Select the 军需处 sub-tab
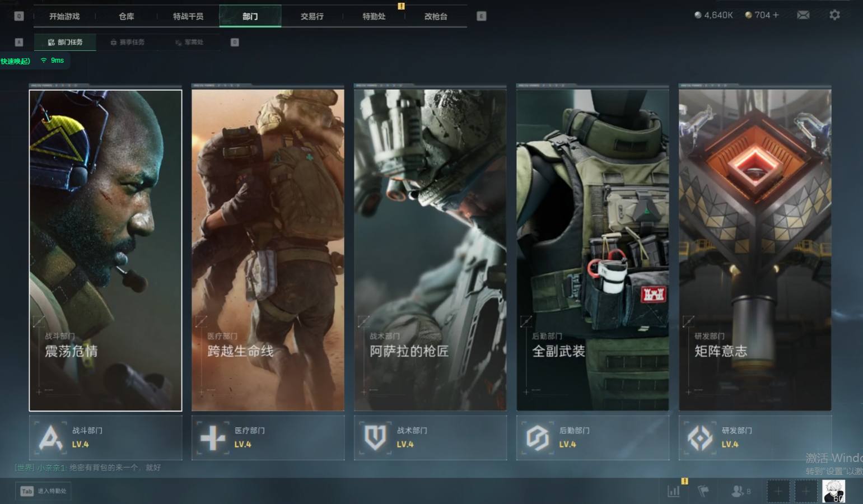This screenshot has width=863, height=504. click(189, 42)
